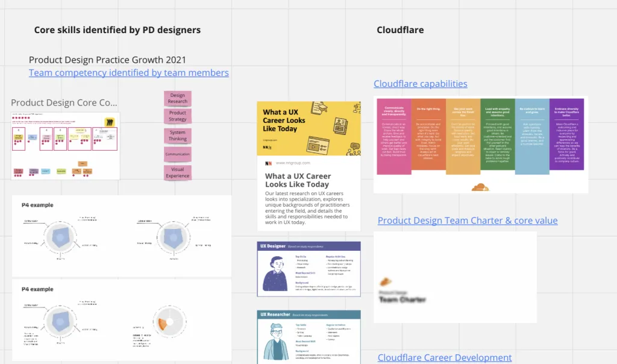The image size is (617, 364).
Task: Click the speech bubble doodle beside the people illustration
Action: (x=354, y=145)
